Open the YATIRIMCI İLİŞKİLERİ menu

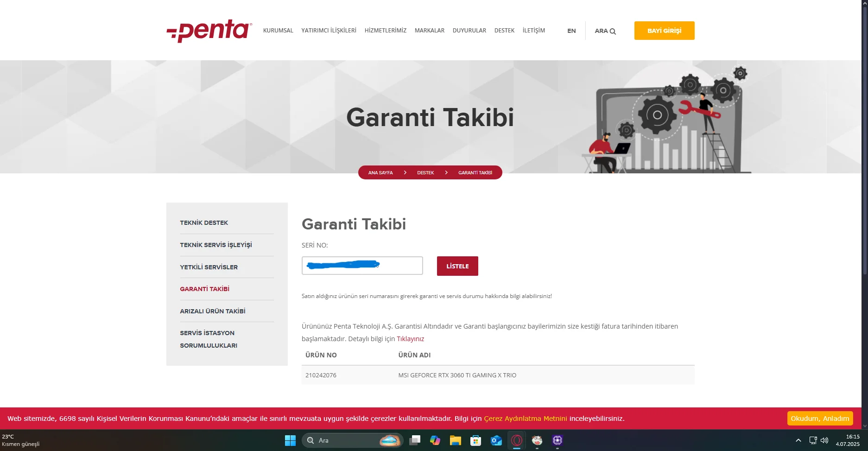[329, 31]
